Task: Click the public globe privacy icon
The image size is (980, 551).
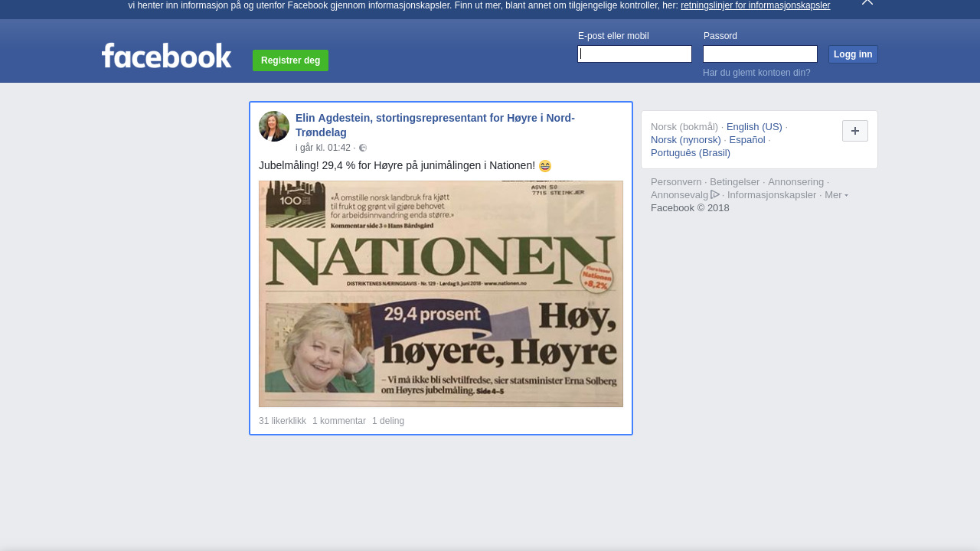Action: [363, 148]
